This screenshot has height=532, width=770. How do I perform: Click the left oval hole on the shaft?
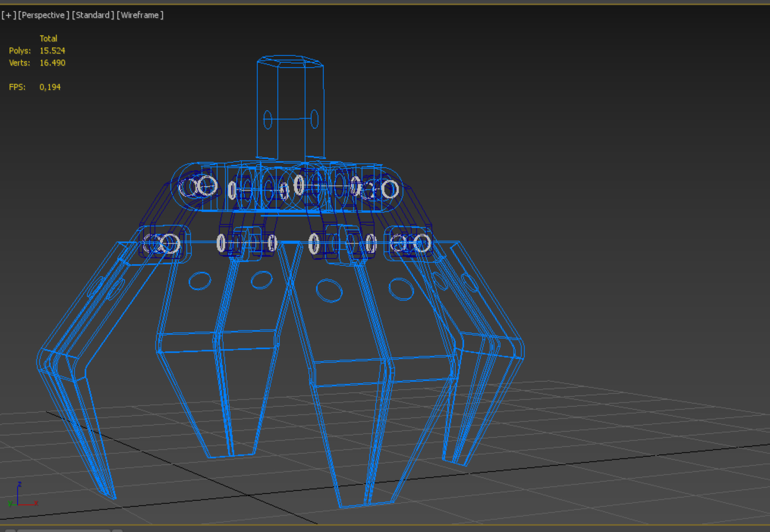(268, 120)
